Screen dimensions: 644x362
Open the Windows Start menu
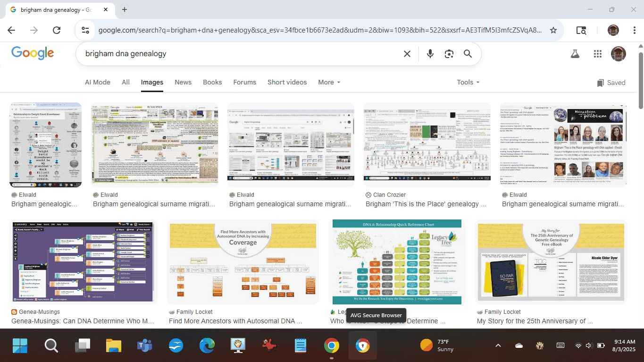point(20,345)
